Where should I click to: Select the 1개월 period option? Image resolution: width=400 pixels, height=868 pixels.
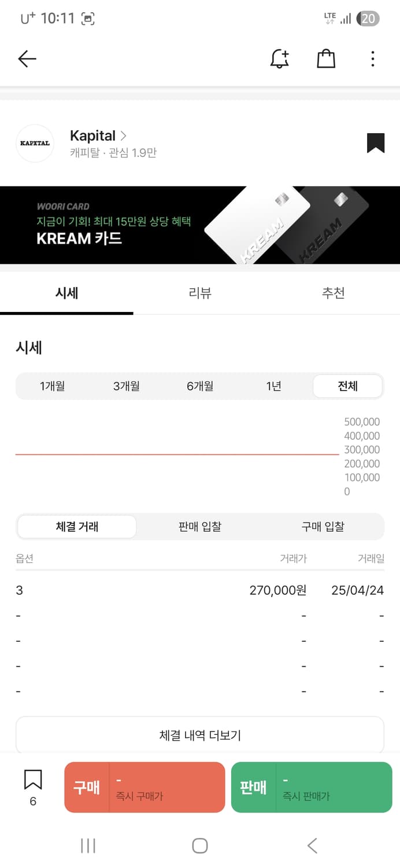point(52,386)
